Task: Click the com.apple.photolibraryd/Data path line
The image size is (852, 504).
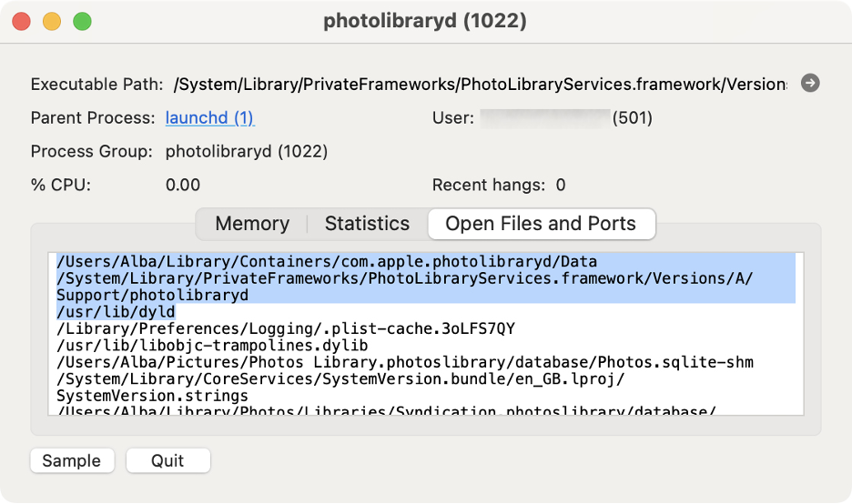Action: pos(327,262)
